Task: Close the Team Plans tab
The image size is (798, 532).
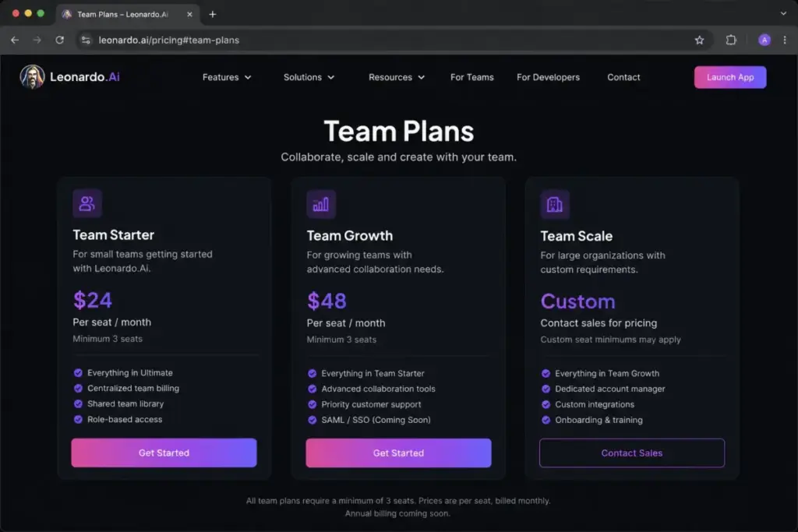Action: tap(189, 14)
